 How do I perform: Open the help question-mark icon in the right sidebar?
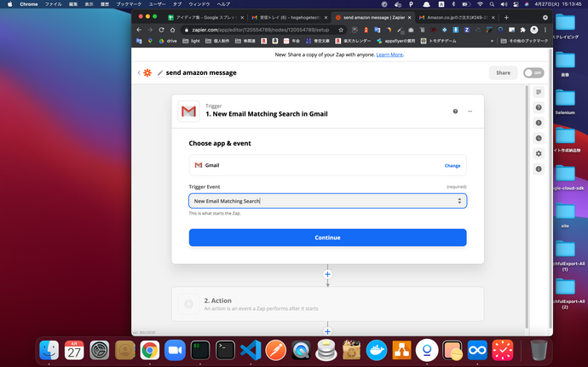pyautogui.click(x=539, y=107)
